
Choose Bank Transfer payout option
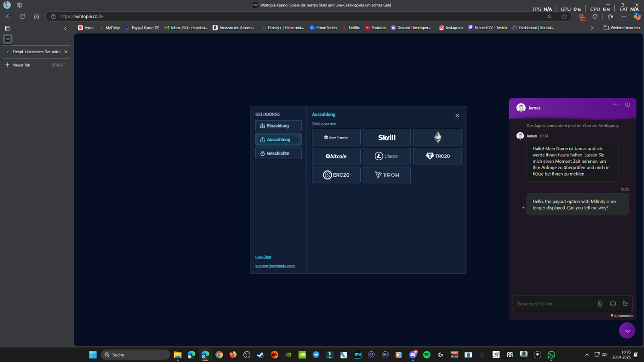pos(336,137)
